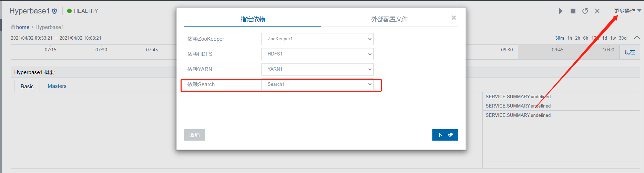
Task: Open the 依赖ZooKeeper dropdown
Action: (317, 39)
